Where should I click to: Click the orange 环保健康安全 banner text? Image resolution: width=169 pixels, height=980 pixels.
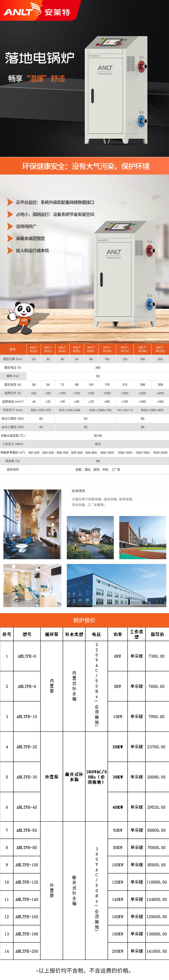point(86,166)
